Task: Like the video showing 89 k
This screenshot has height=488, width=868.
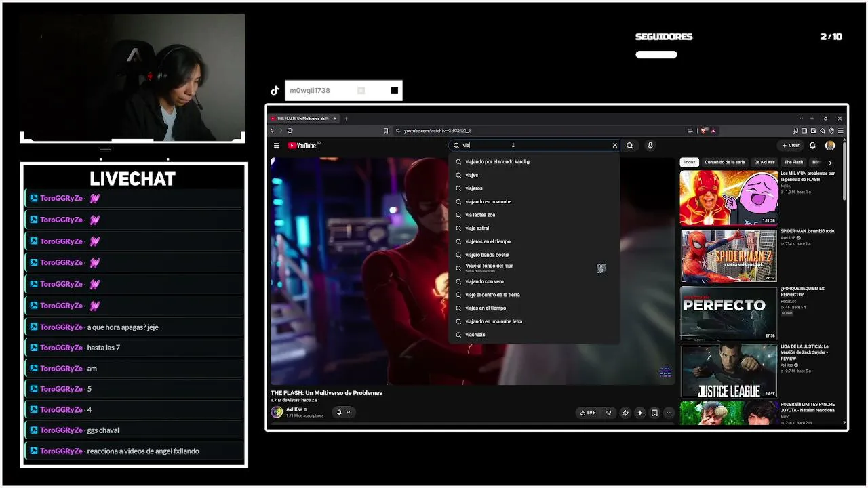Action: tap(587, 413)
